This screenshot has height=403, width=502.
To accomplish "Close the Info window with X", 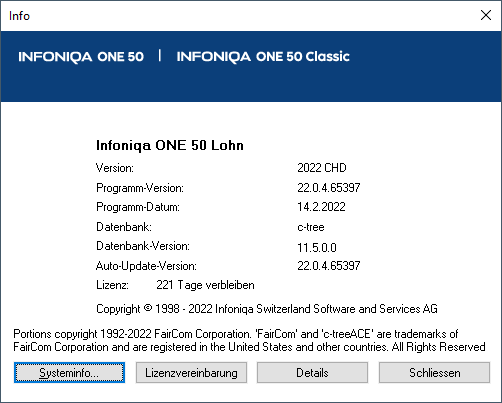I will coord(486,15).
